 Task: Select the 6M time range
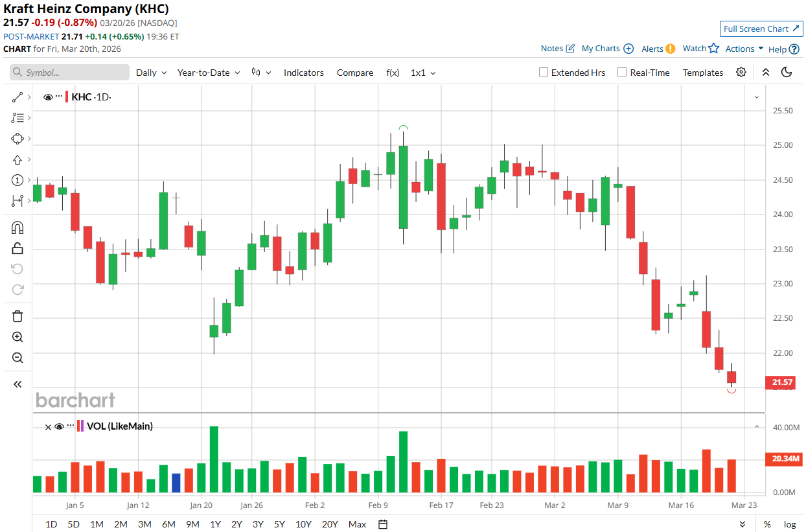click(x=168, y=524)
